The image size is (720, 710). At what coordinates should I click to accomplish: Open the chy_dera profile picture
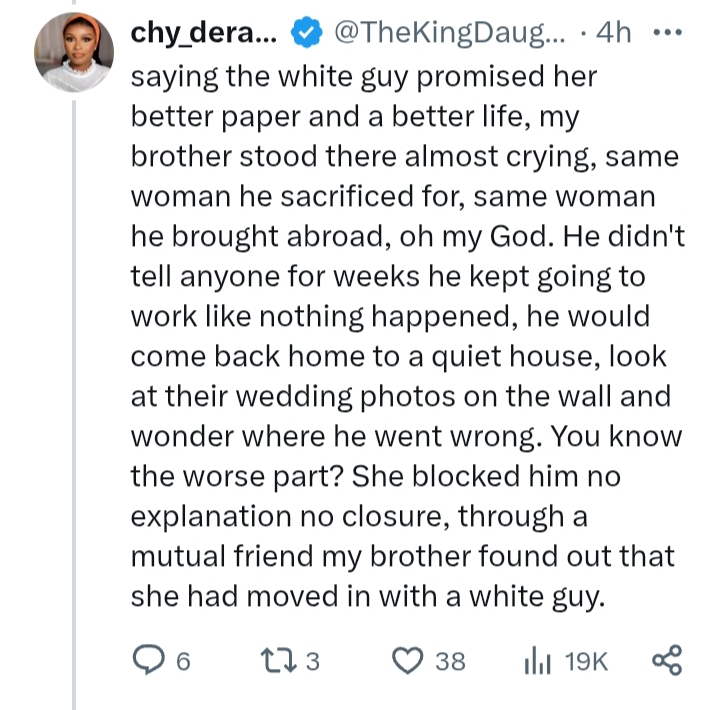[x=75, y=53]
